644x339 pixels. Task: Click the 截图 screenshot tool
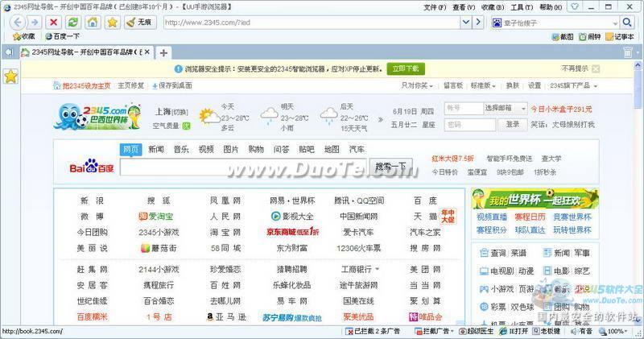click(x=563, y=36)
